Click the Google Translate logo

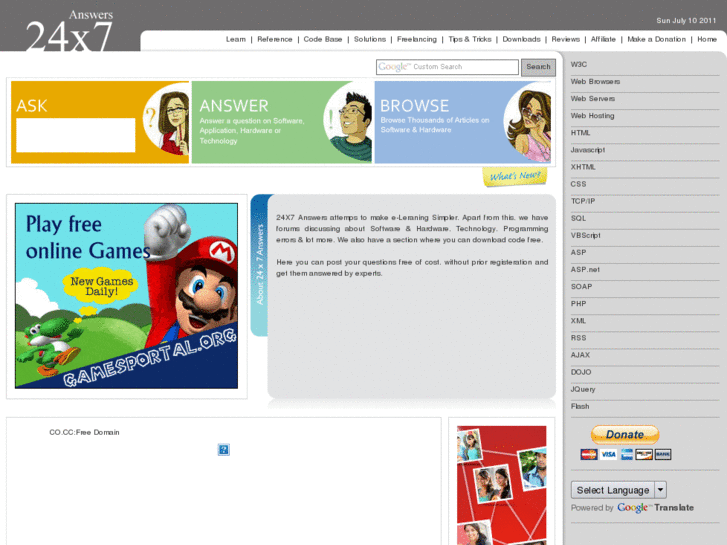click(x=655, y=508)
